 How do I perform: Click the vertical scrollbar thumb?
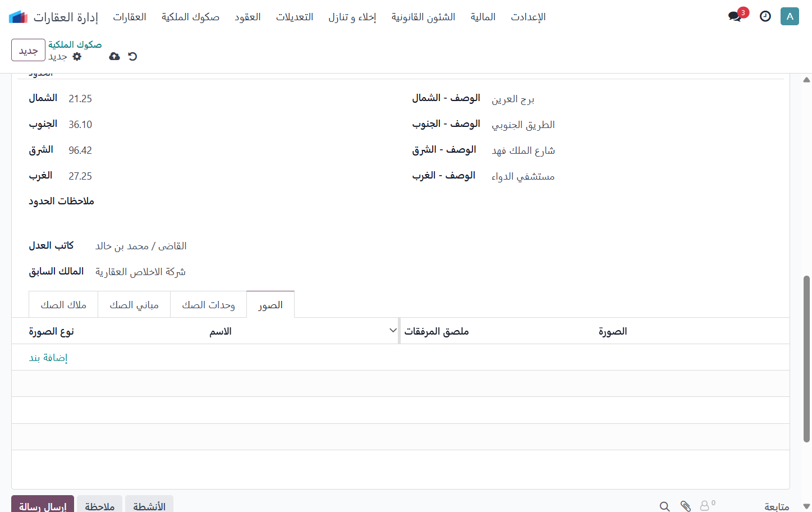tap(806, 359)
